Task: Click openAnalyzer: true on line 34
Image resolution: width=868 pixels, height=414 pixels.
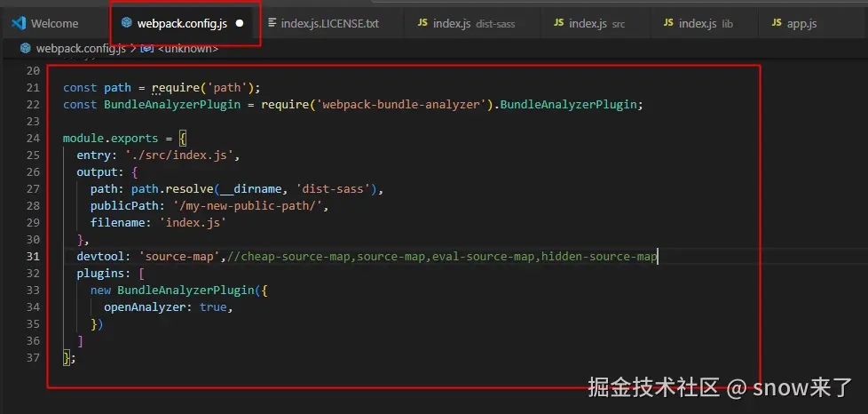Action: pos(165,307)
